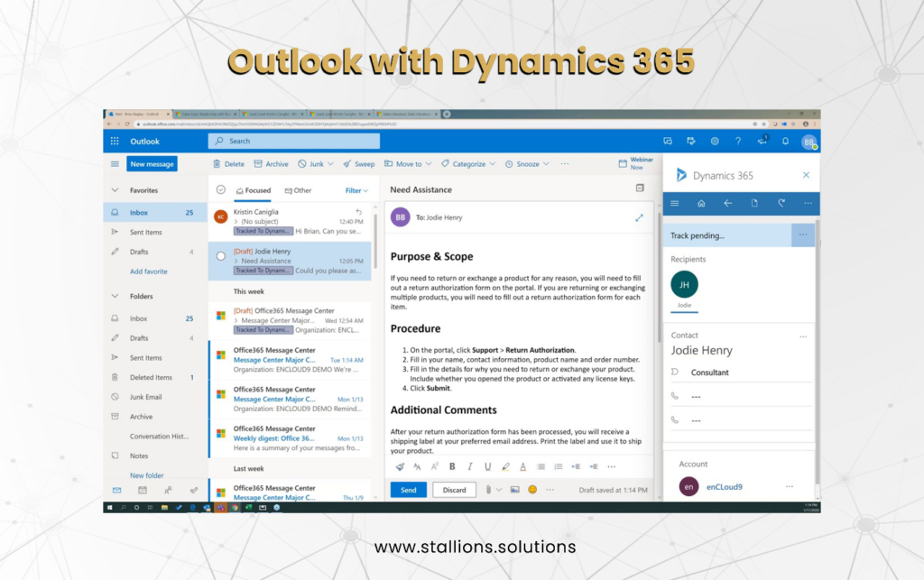Image resolution: width=924 pixels, height=580 pixels.
Task: Select the format painter tool
Action: pyautogui.click(x=400, y=466)
